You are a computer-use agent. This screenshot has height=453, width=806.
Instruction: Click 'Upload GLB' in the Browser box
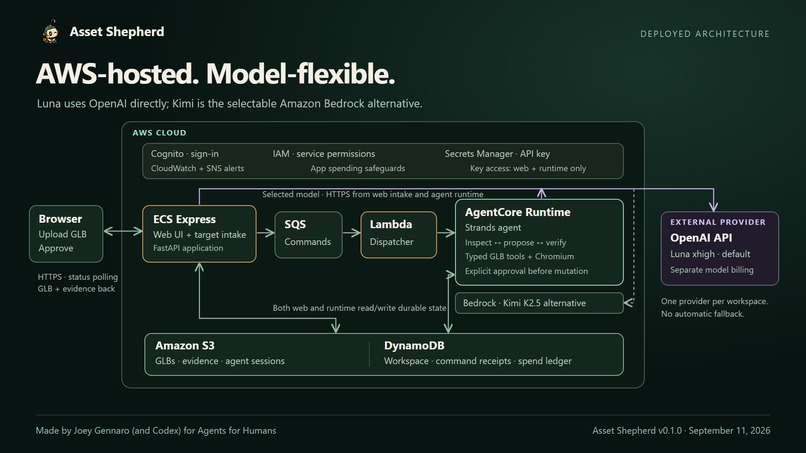[x=62, y=234]
